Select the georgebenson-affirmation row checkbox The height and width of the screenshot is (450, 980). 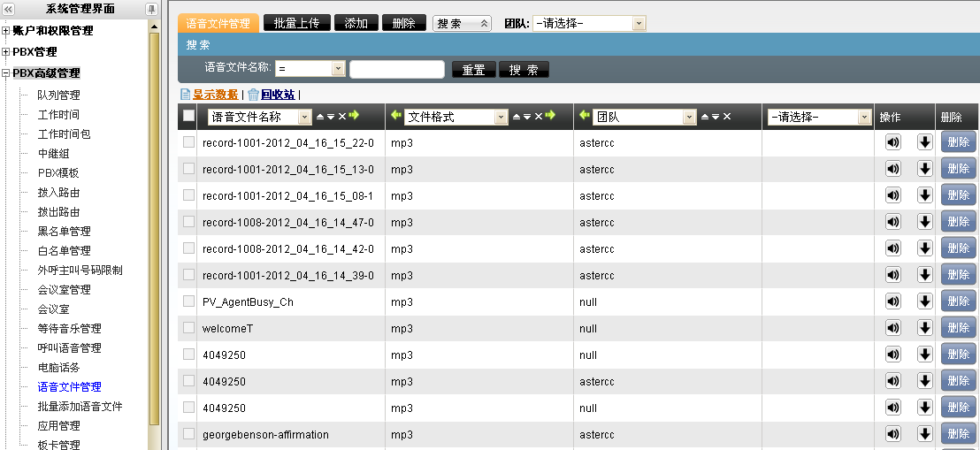coord(188,434)
